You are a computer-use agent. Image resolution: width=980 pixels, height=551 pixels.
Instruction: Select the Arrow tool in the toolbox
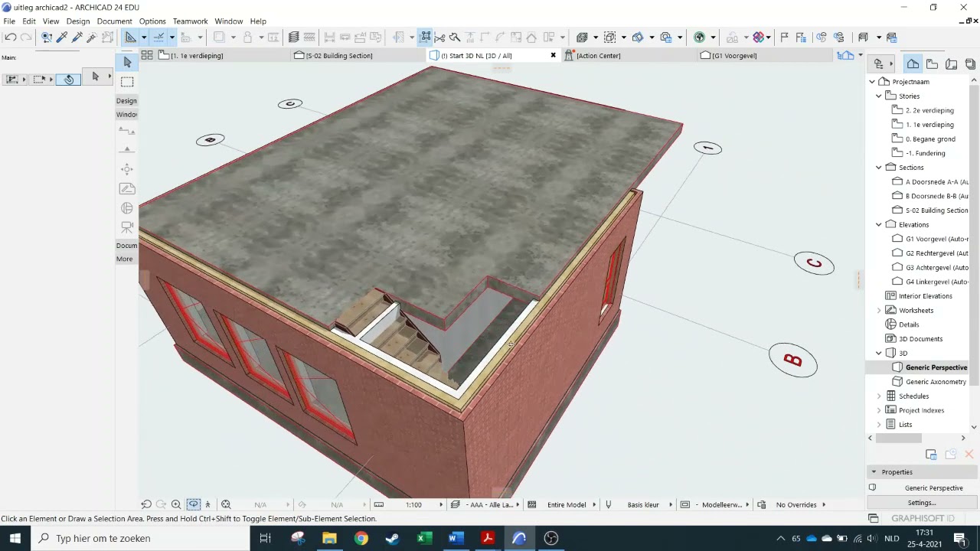click(127, 62)
